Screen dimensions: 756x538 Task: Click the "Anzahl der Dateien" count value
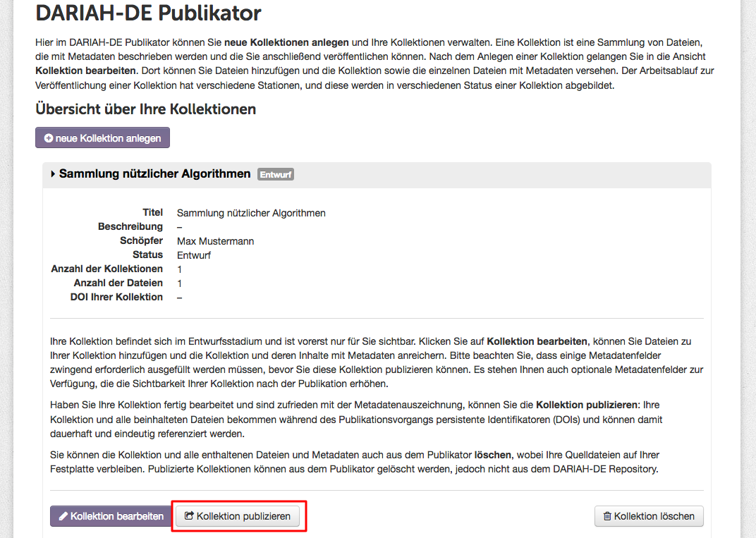(x=179, y=283)
